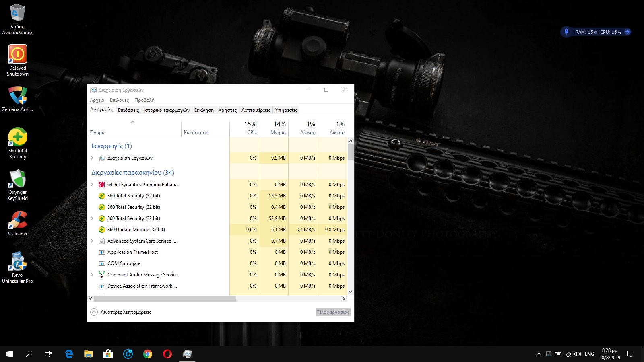Click the COM Surrogate process icon
Viewport: 644px width, 362px height.
(102, 263)
